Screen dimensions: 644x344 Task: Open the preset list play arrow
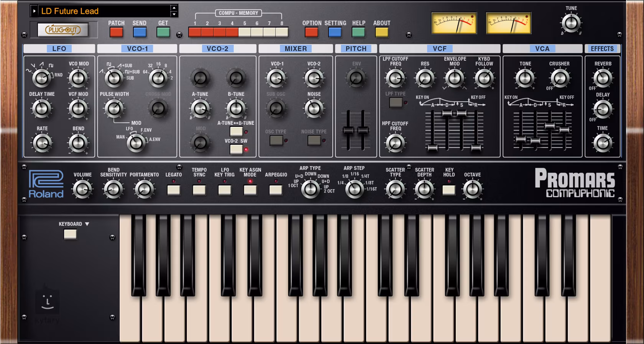pos(34,11)
